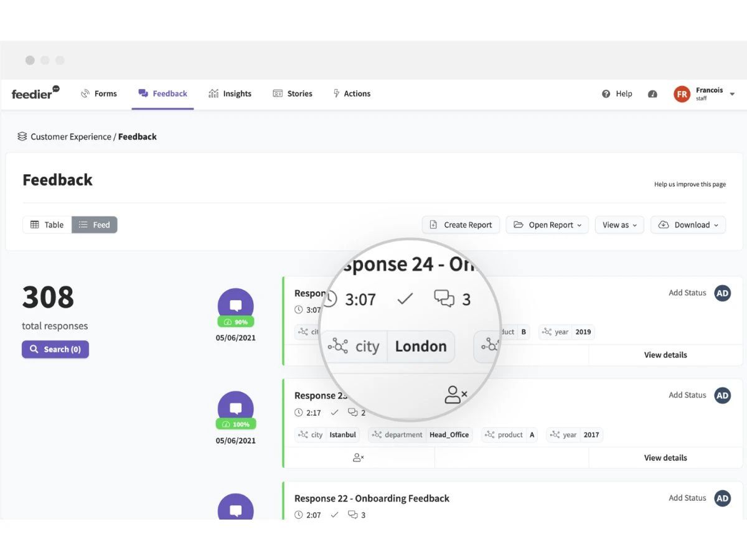Click the department Head_Office tag
The width and height of the screenshot is (747, 560).
click(420, 434)
